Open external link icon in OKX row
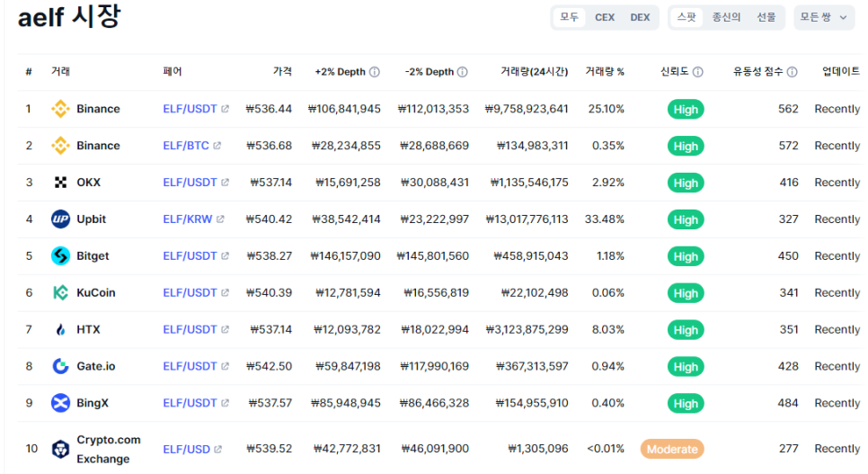 (225, 183)
